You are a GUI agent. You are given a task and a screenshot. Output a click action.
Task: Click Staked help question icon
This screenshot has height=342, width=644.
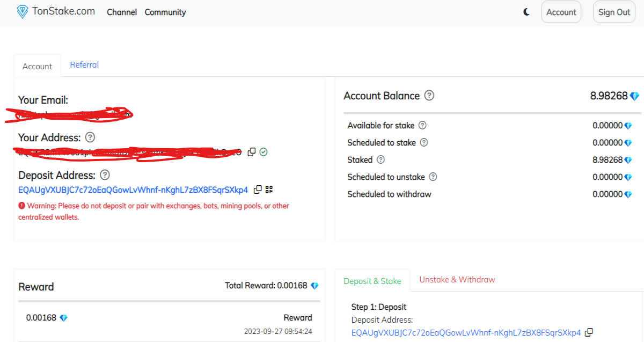[381, 159]
